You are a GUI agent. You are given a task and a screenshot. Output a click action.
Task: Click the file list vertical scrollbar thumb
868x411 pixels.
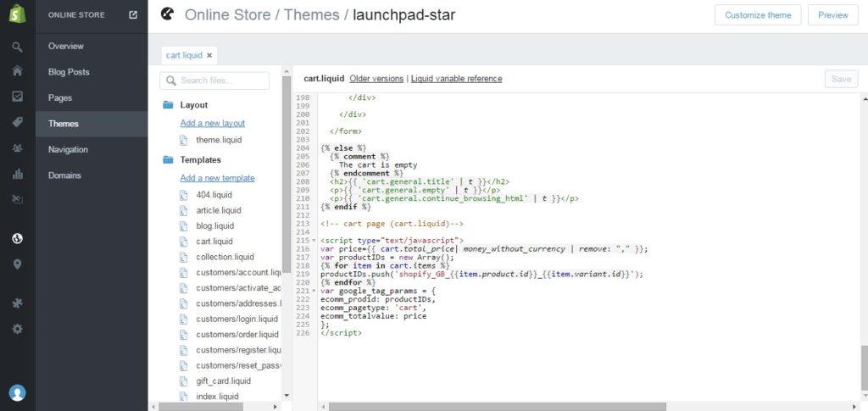click(x=287, y=175)
